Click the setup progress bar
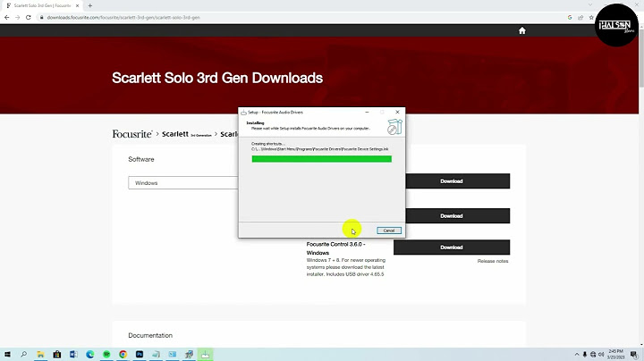The height and width of the screenshot is (361, 644). [x=322, y=159]
